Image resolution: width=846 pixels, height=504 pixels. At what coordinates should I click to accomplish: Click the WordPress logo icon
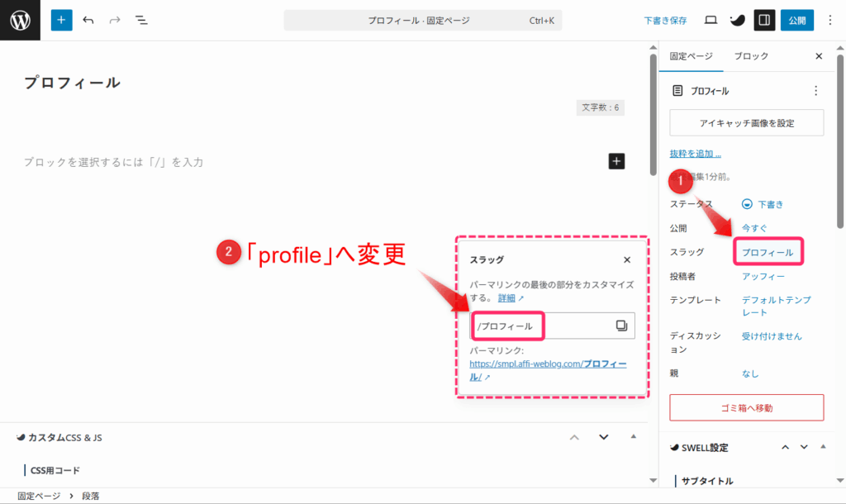click(x=20, y=20)
